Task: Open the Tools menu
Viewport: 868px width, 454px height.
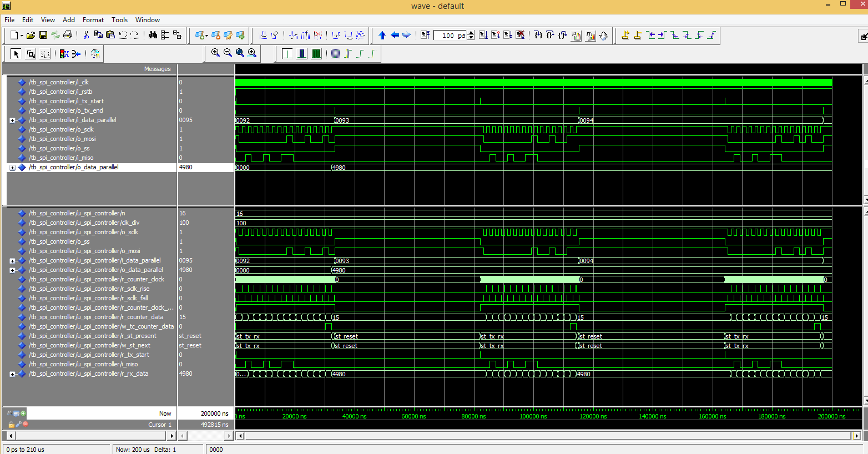Action: (x=119, y=19)
